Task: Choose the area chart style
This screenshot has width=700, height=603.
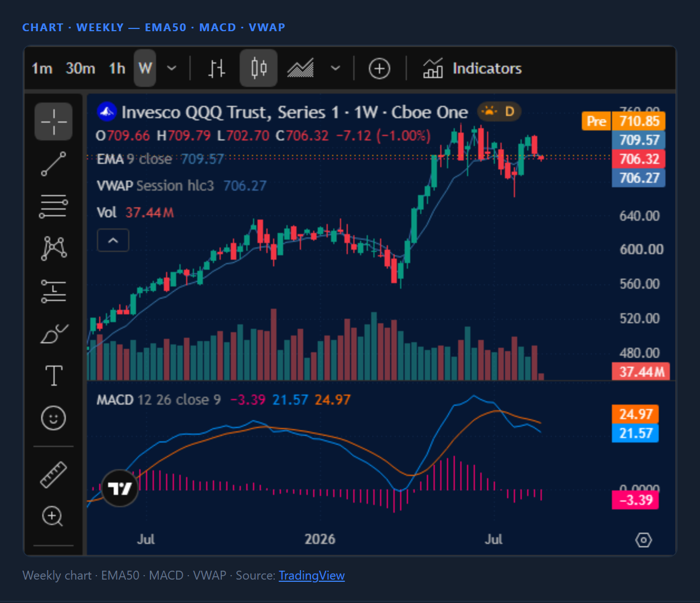Action: pos(300,69)
